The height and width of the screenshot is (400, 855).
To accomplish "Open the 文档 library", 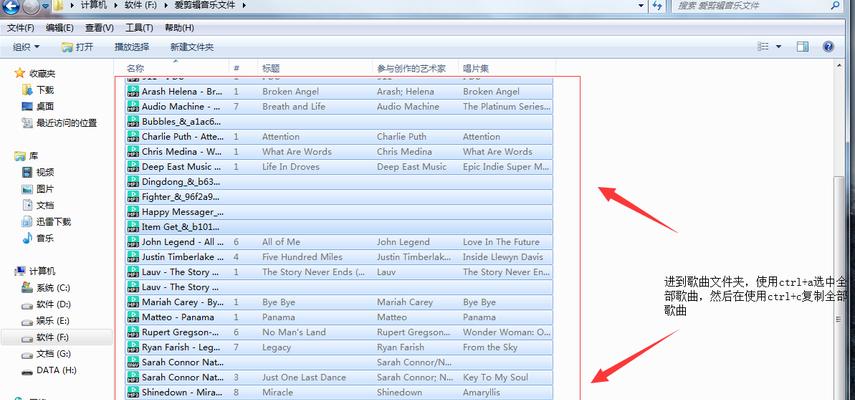I will point(38,205).
